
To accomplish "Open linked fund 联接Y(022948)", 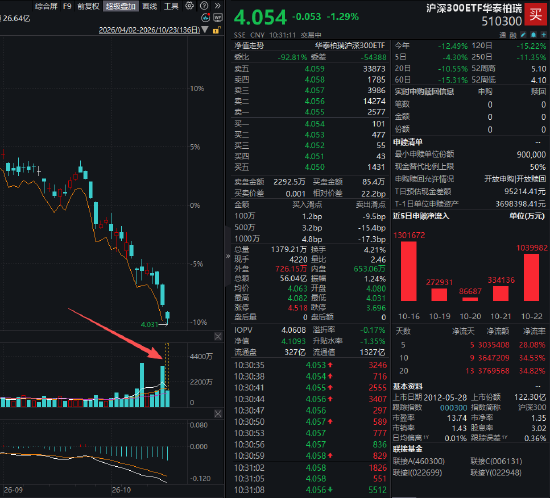I will tap(496, 473).
